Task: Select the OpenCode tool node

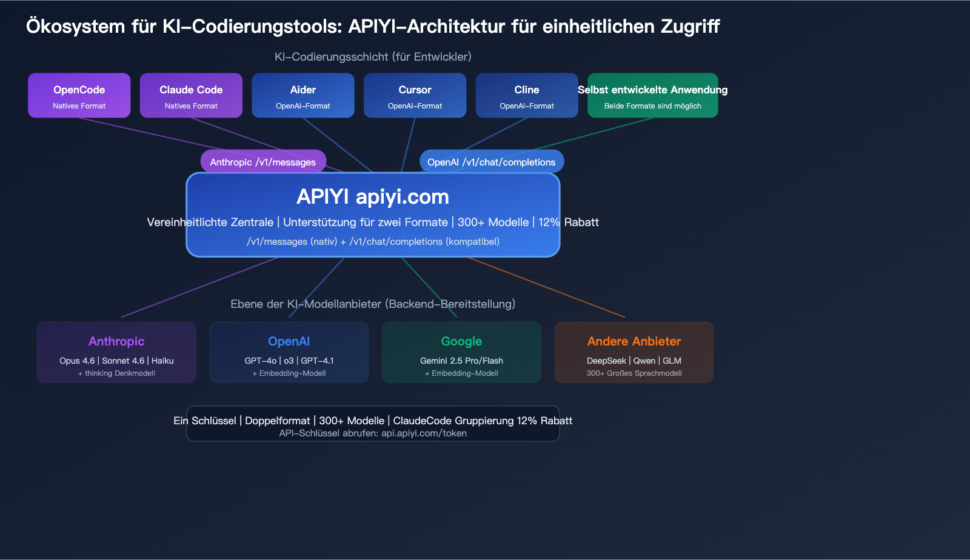Action: coord(79,95)
